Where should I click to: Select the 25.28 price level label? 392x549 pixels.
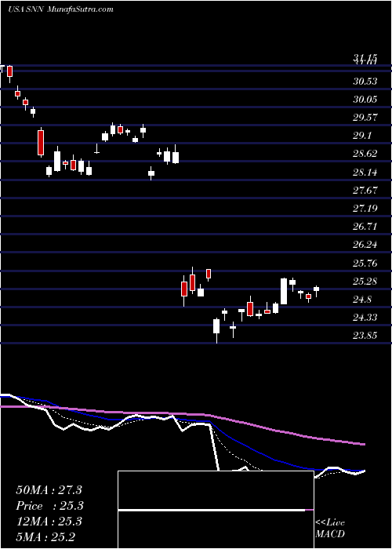[x=365, y=281]
